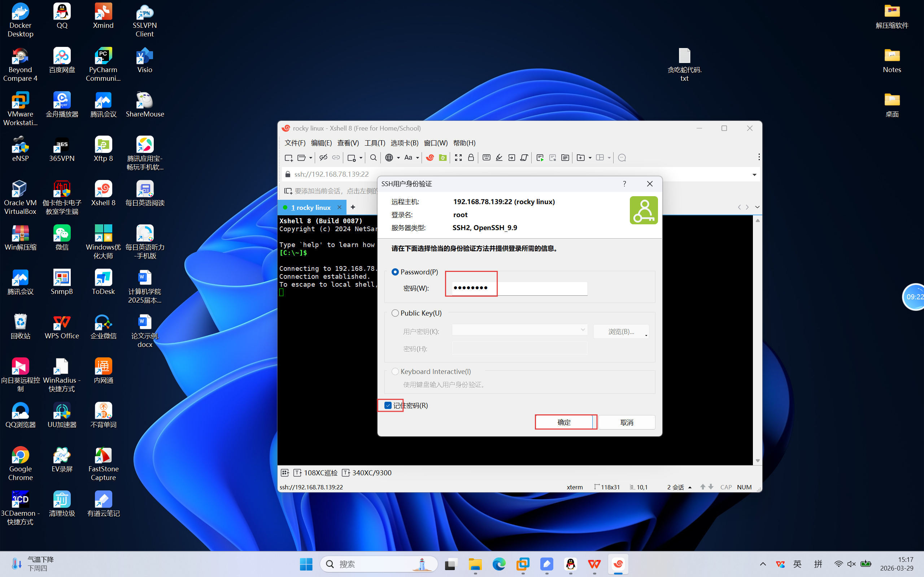Click the Xshell icon in the taskbar
924x577 pixels.
coord(618,564)
